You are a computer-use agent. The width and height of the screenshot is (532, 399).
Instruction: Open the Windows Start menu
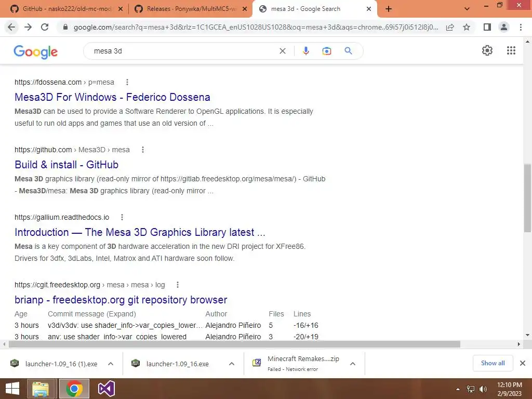pos(12,389)
